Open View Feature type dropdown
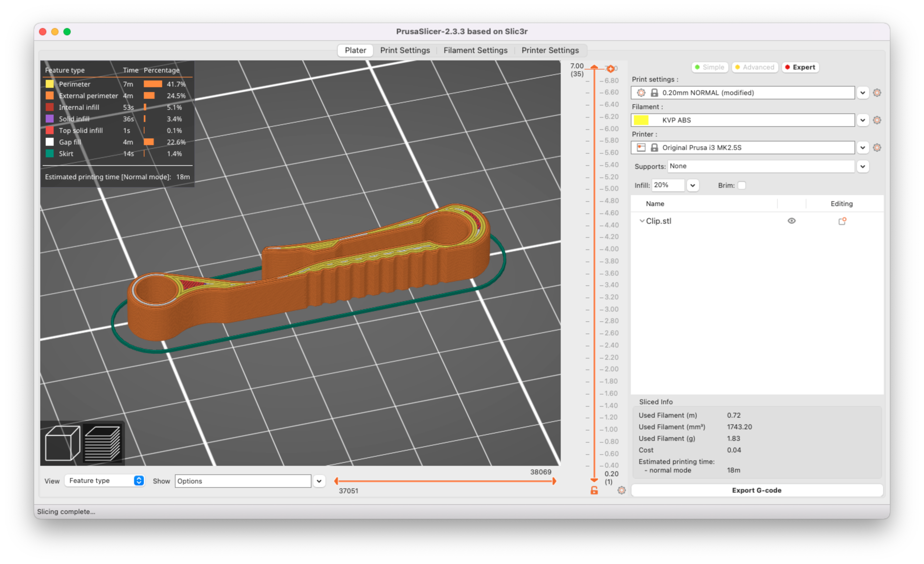This screenshot has width=924, height=564. [x=104, y=481]
